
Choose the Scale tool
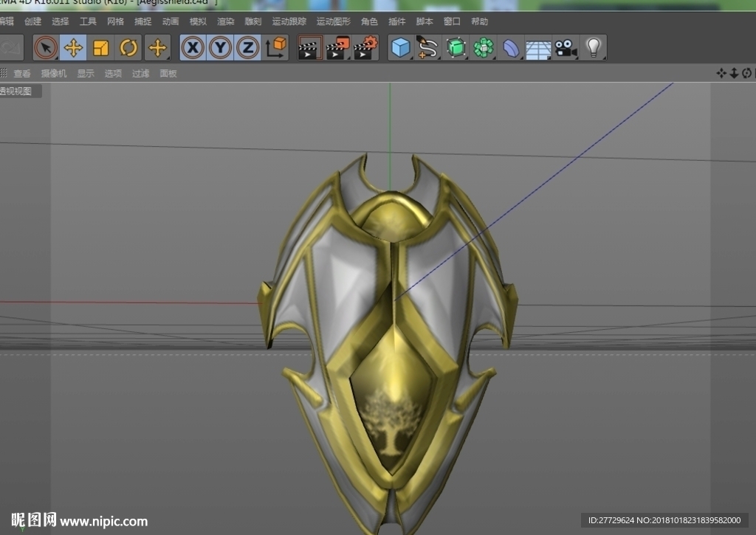(100, 48)
